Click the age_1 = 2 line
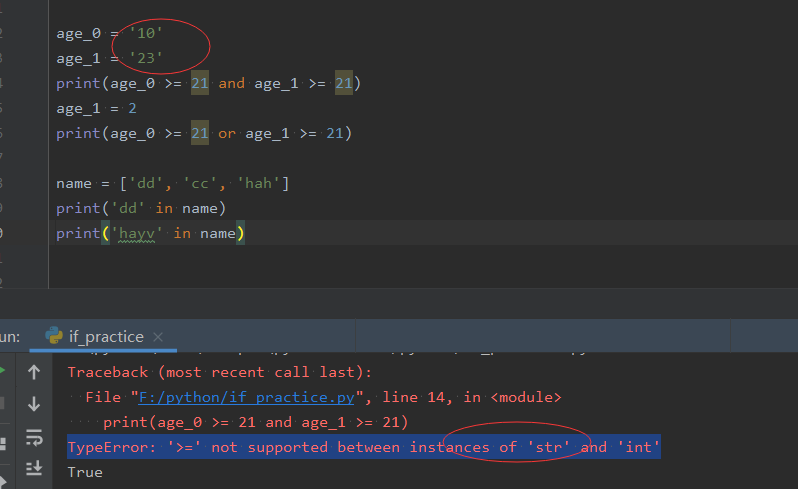Viewport: 798px width, 489px height. pyautogui.click(x=96, y=108)
